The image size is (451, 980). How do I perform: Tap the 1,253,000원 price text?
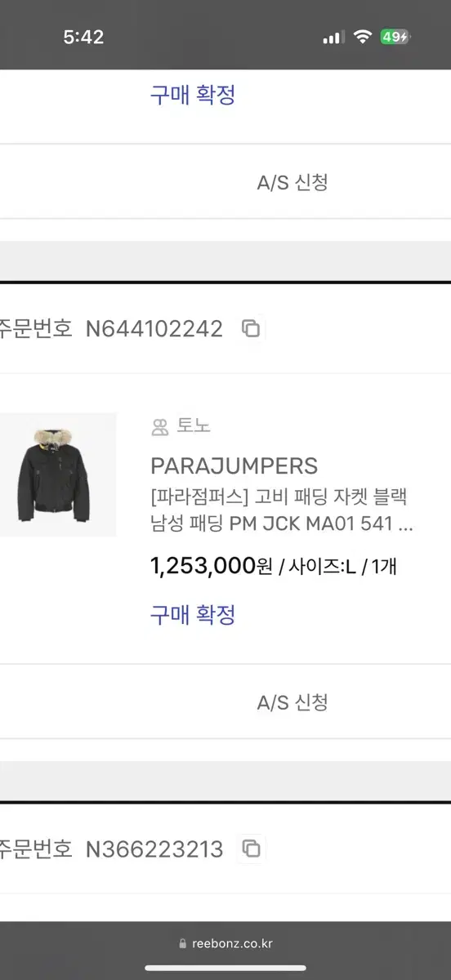point(212,566)
